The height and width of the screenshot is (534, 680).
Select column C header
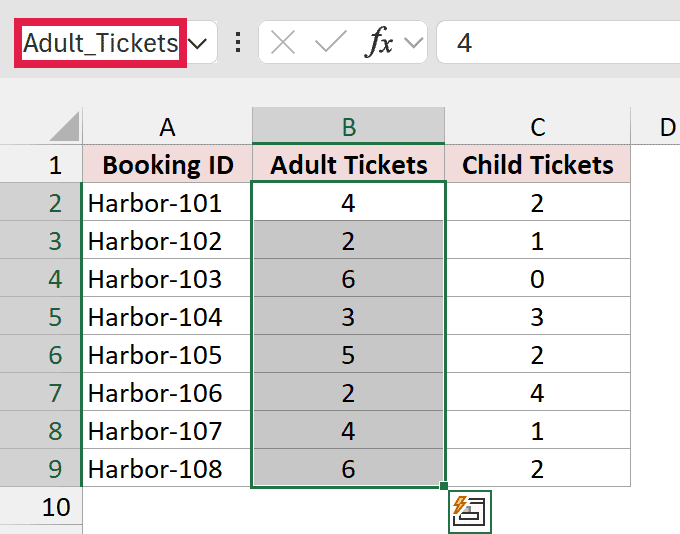538,126
